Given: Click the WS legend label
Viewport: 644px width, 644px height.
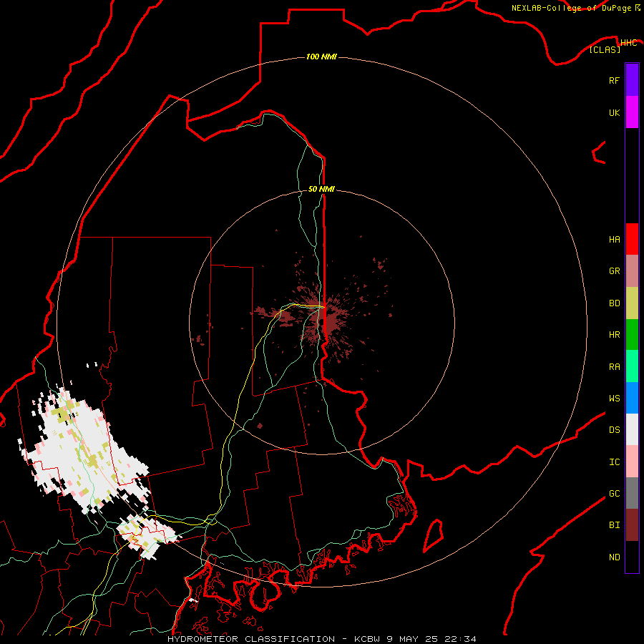Looking at the screenshot, I should [614, 399].
